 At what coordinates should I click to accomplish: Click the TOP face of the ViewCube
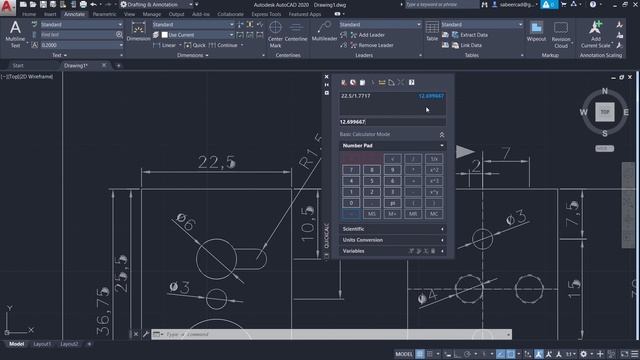pyautogui.click(x=604, y=112)
